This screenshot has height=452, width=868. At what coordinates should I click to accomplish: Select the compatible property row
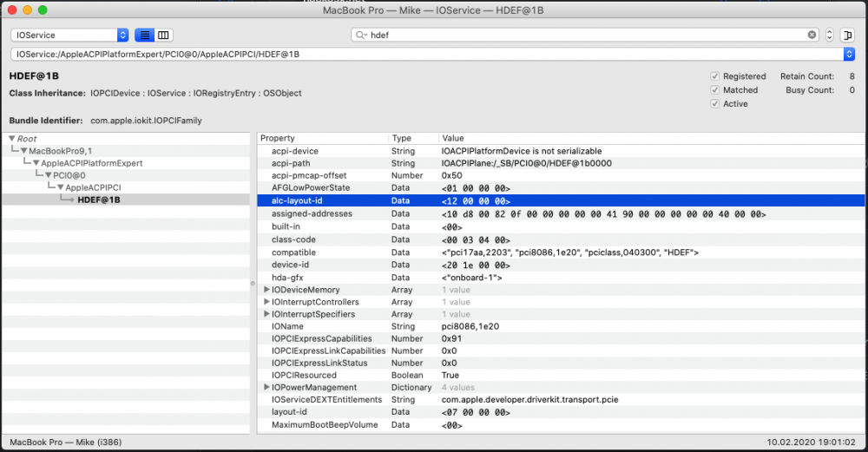(561, 252)
